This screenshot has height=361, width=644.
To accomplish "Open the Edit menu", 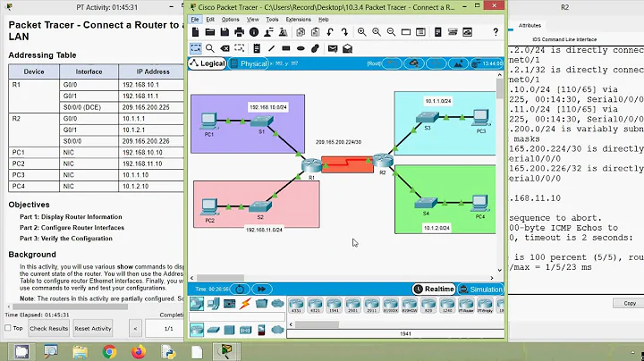I will pos(210,20).
